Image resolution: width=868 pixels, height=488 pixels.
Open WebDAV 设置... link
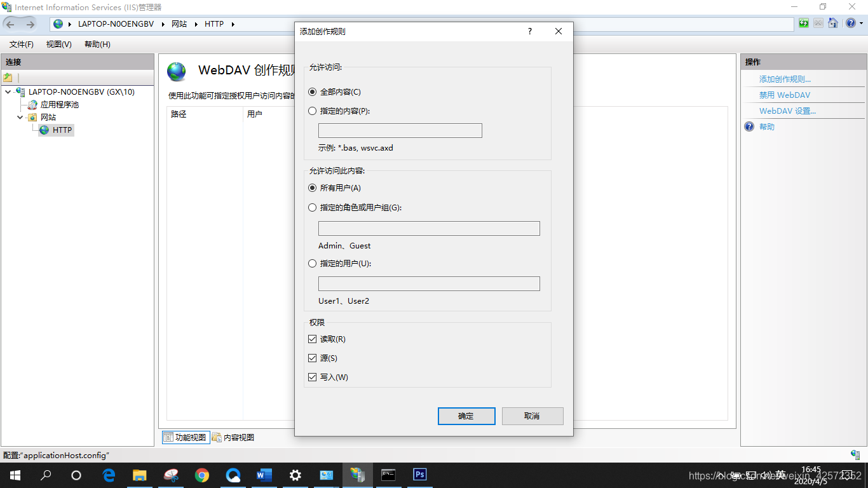coord(787,111)
